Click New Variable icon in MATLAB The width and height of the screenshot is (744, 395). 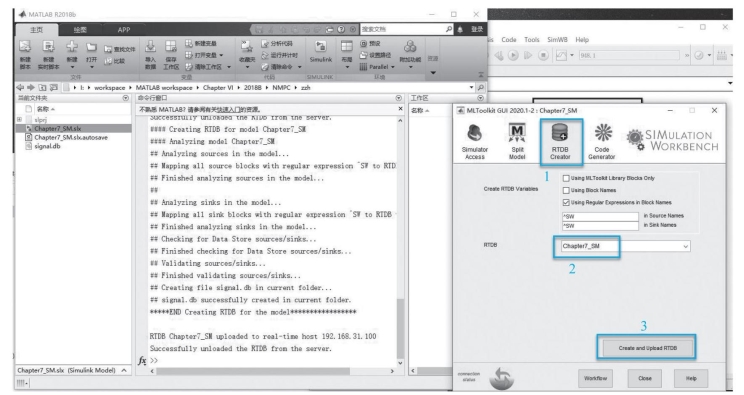[x=189, y=43]
